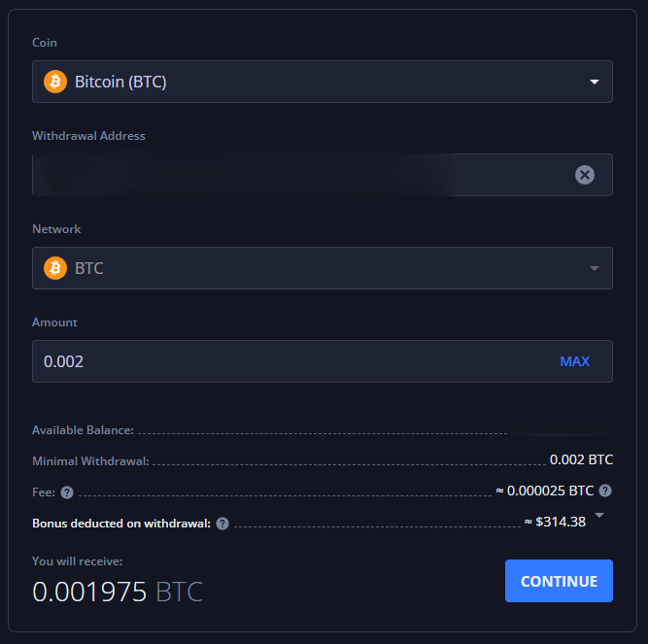Click the 0.001975 BTC receive amount
Viewport: 648px width, 644px height.
point(118,591)
